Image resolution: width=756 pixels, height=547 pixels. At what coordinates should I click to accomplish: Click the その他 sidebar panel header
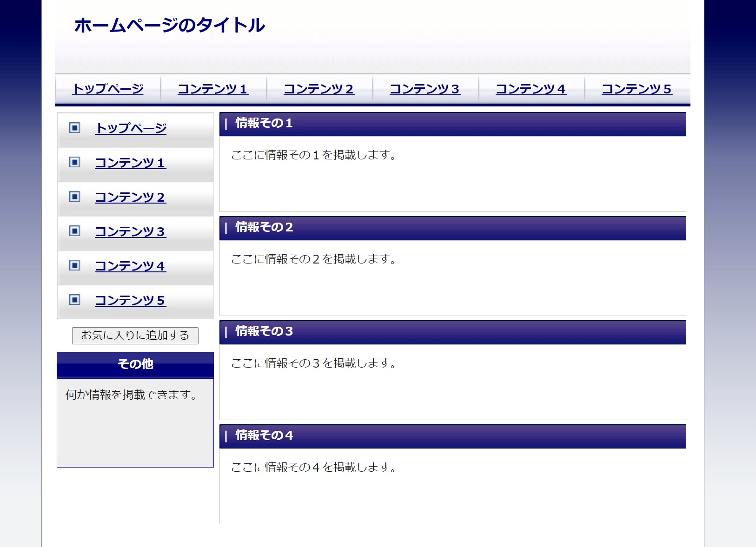tap(135, 364)
